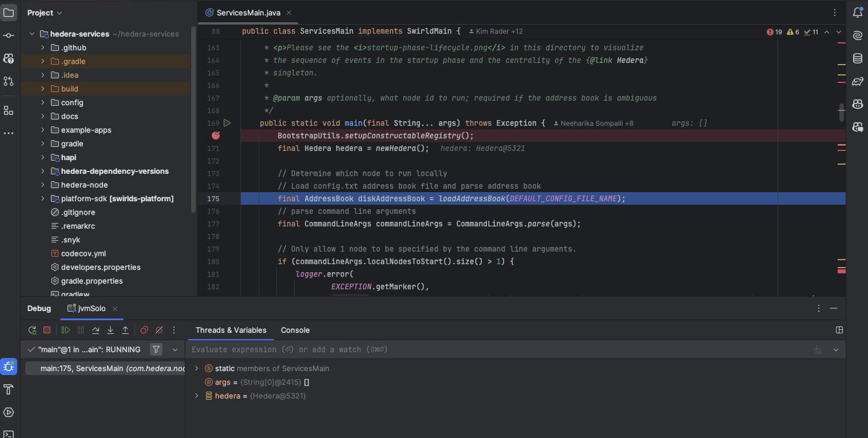868x438 pixels.
Task: Toggle the thread filter beside main:RUNNING
Action: coord(156,349)
